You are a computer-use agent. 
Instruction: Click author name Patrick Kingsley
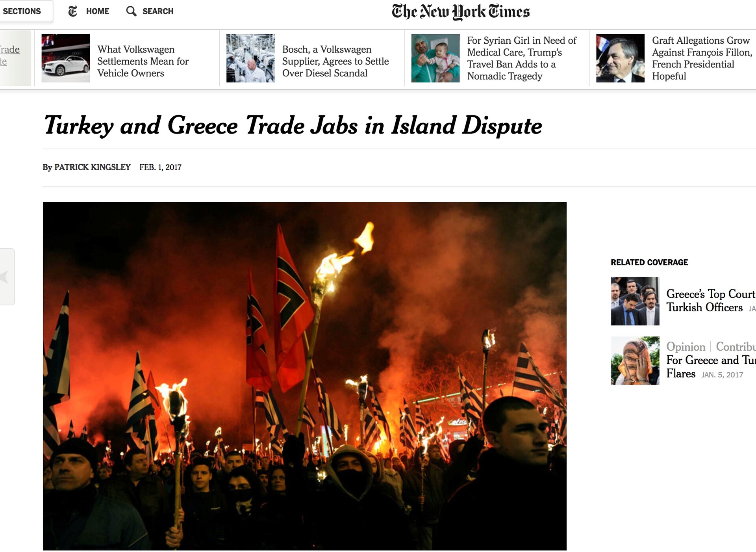coord(92,167)
